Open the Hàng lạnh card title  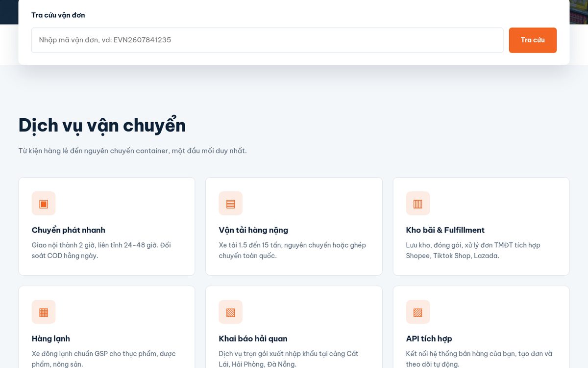tap(51, 339)
